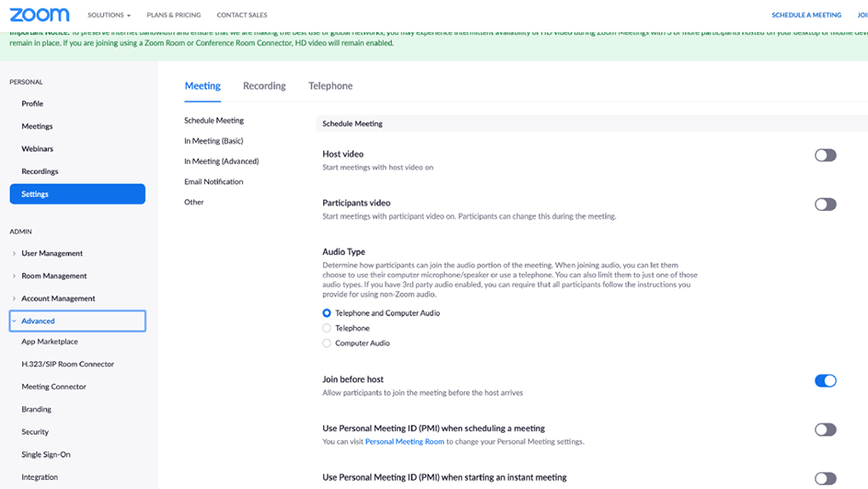
Task: Expand User Management section
Action: 52,253
